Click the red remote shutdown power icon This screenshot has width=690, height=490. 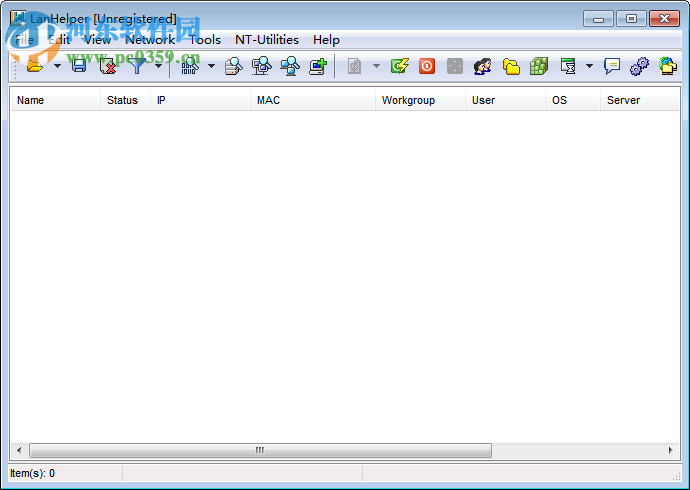427,66
